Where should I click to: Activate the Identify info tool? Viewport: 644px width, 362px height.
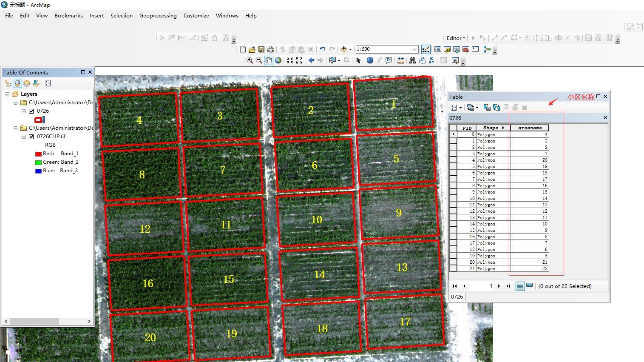(x=370, y=60)
